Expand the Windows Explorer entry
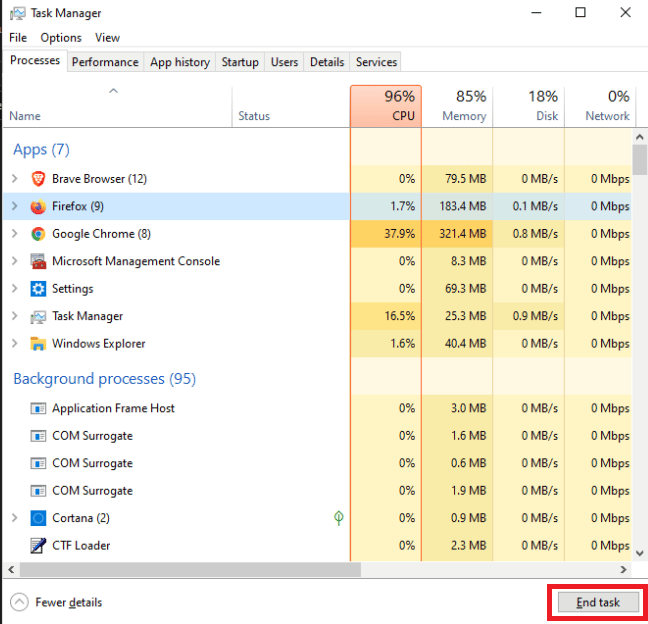 pyautogui.click(x=14, y=344)
